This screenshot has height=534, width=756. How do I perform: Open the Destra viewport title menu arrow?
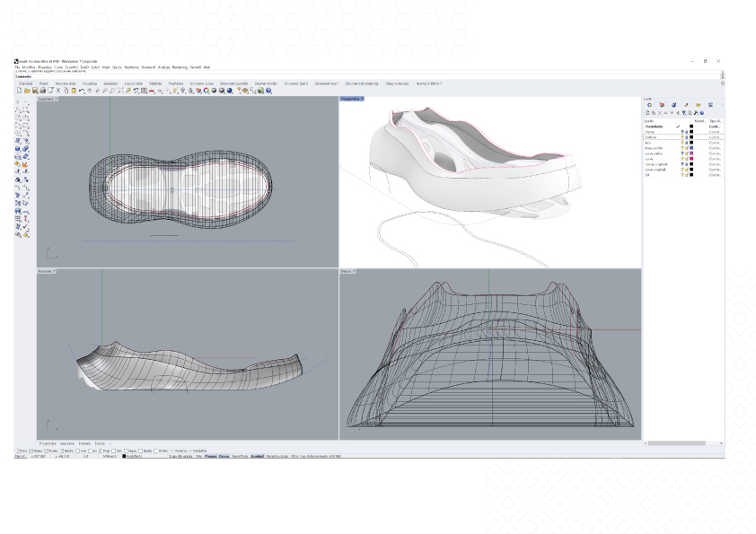click(355, 271)
